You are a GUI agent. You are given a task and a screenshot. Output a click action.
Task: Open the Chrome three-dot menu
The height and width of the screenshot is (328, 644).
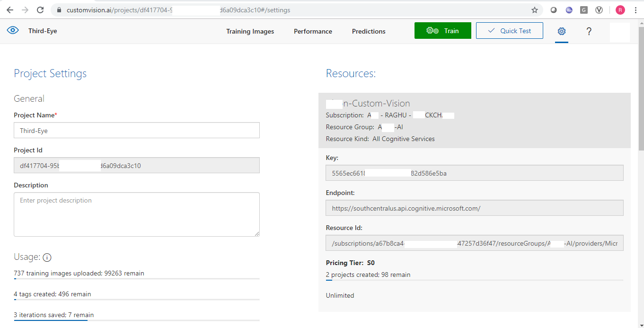(x=635, y=10)
